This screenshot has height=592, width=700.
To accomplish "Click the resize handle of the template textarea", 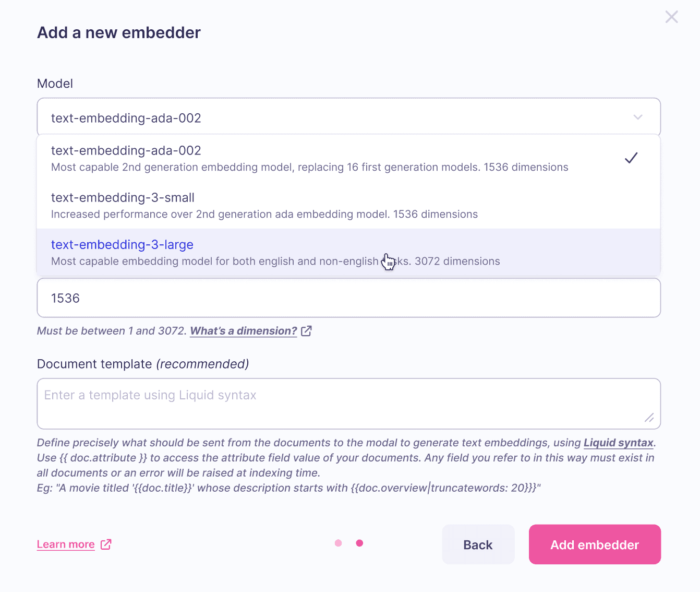I will coord(649,418).
